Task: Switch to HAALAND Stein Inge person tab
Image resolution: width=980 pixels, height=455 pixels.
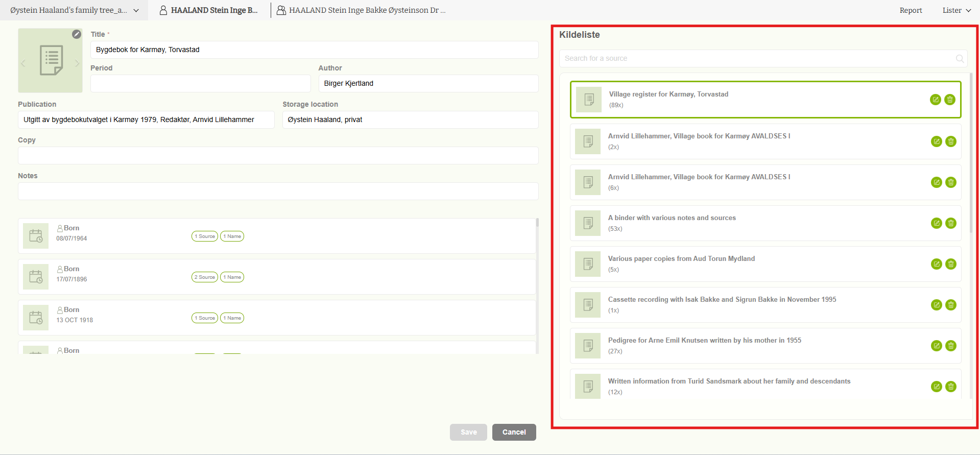Action: tap(209, 10)
